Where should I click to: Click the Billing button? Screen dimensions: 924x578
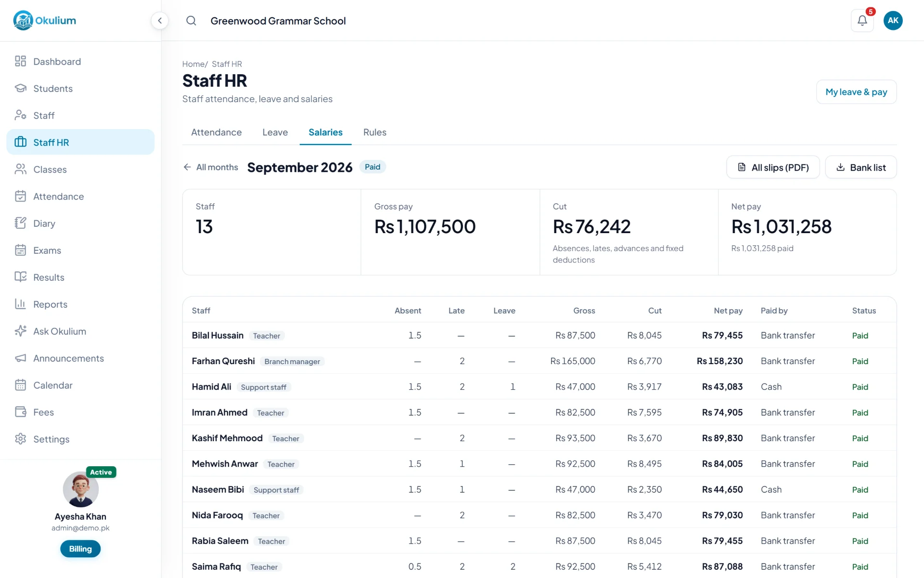[80, 549]
